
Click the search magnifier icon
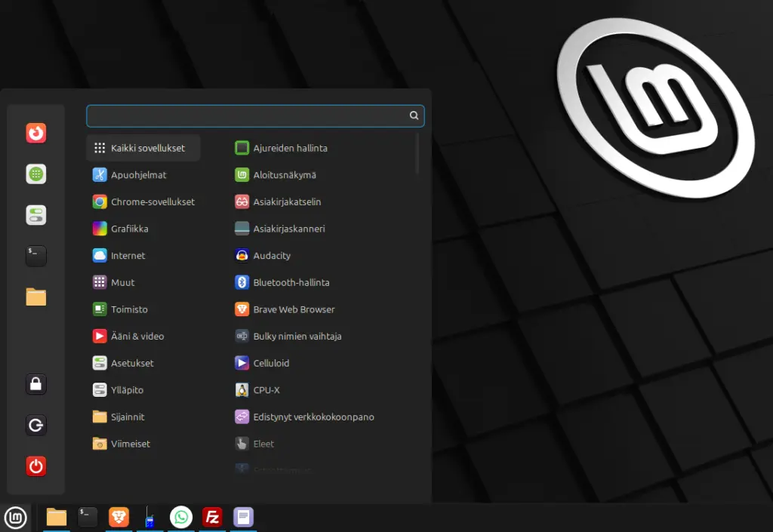coord(414,115)
